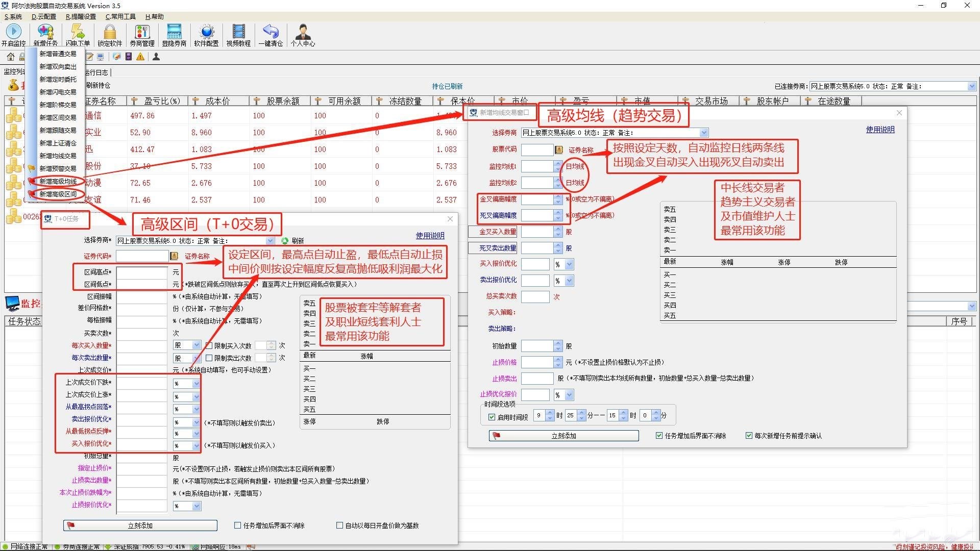Enable 限制卖出次数 checkbox
This screenshot has width=980, height=551.
pyautogui.click(x=209, y=358)
